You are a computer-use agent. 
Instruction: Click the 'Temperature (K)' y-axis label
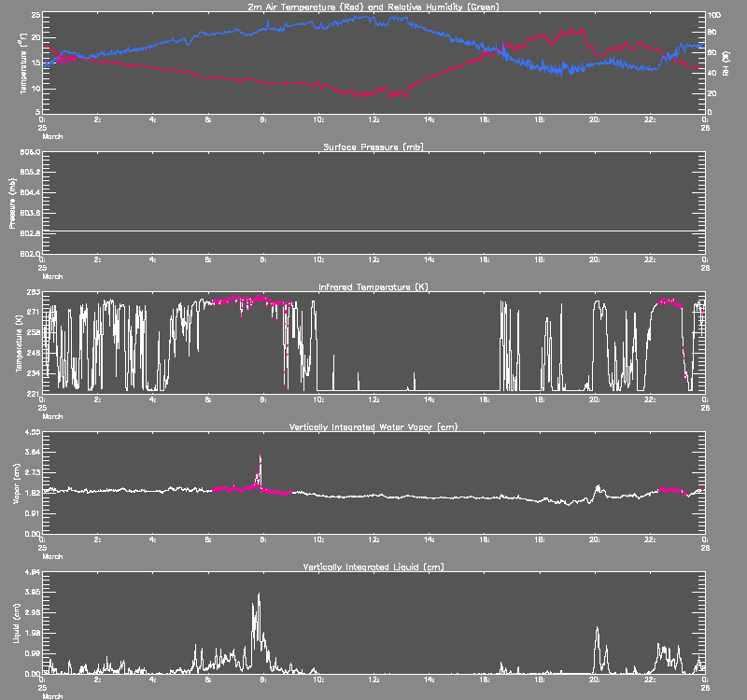tap(19, 343)
